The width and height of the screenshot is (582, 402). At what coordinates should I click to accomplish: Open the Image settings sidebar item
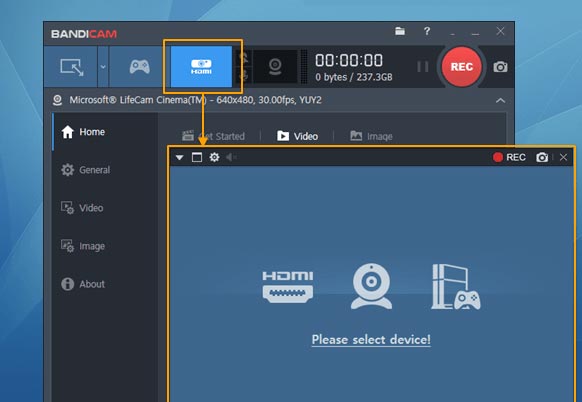tap(83, 246)
